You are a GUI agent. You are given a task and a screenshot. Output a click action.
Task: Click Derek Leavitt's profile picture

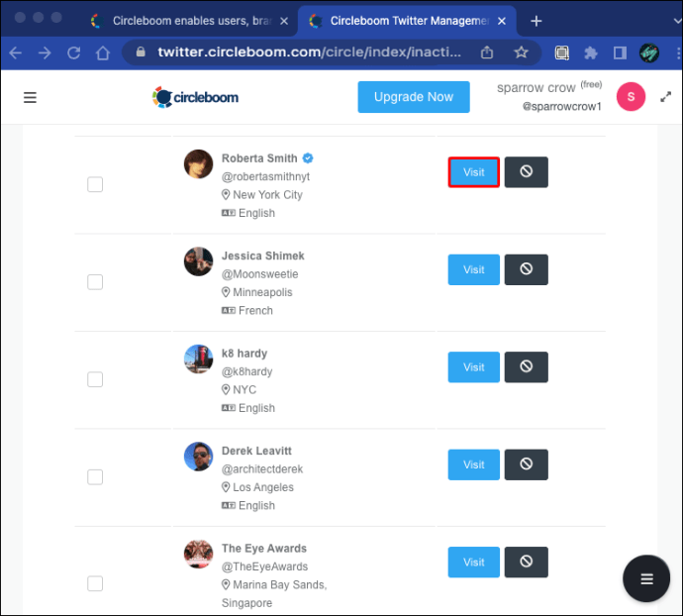pyautogui.click(x=198, y=457)
